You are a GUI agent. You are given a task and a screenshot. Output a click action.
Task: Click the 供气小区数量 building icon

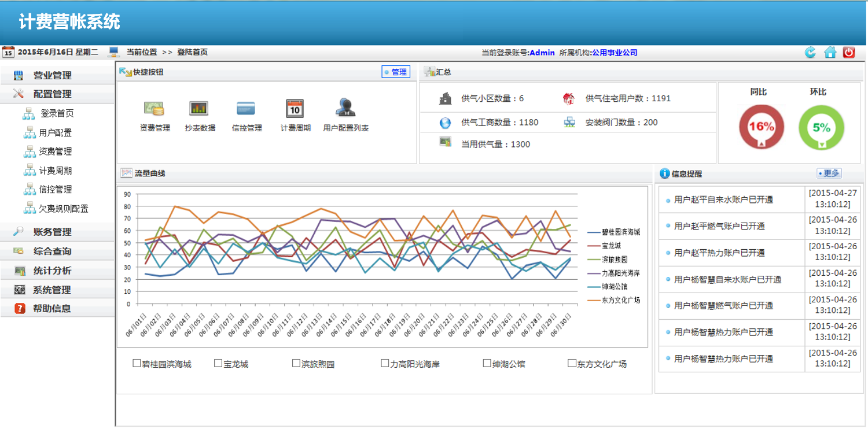(445, 98)
